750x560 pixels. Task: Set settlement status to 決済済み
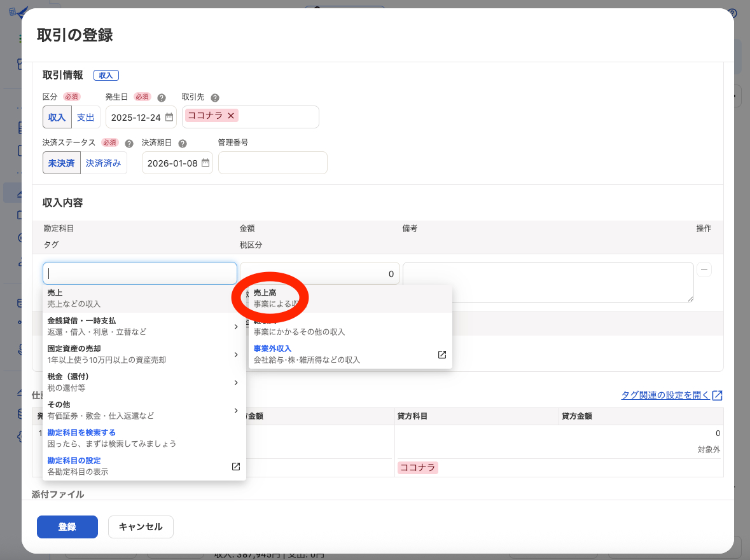(x=103, y=163)
